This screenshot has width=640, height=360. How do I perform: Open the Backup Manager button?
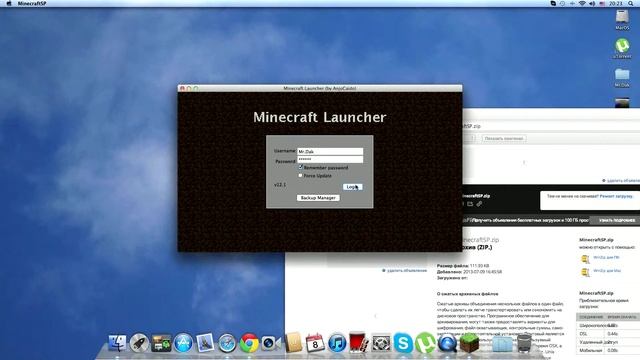[x=318, y=198]
